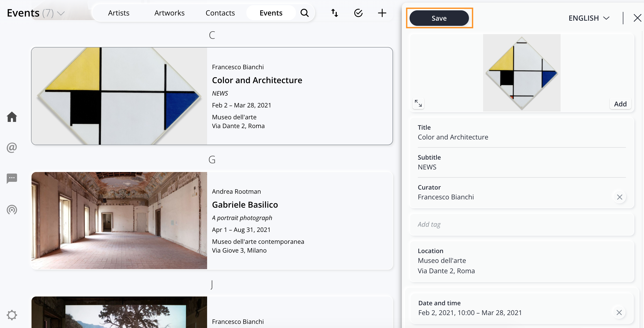
Task: Click the NEWS subtitle in first card
Action: [220, 93]
